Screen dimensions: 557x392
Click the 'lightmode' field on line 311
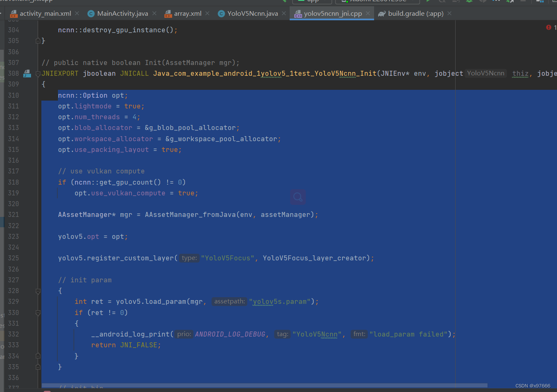pyautogui.click(x=93, y=106)
